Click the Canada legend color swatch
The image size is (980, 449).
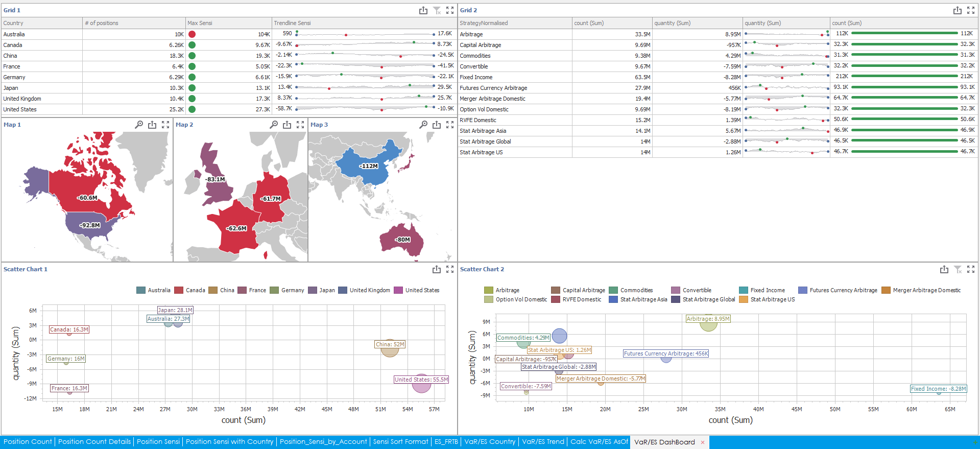point(179,290)
